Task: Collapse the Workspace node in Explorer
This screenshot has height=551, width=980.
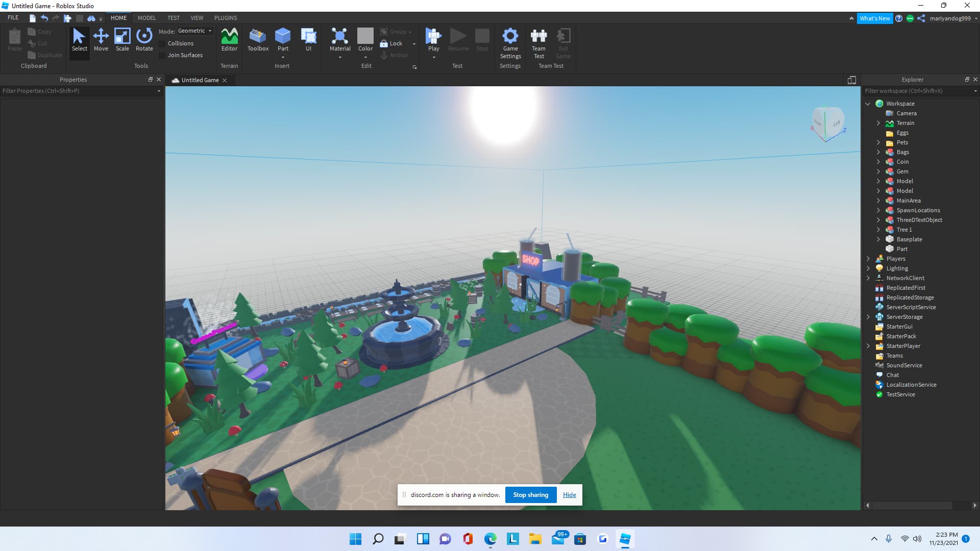Action: tap(869, 104)
